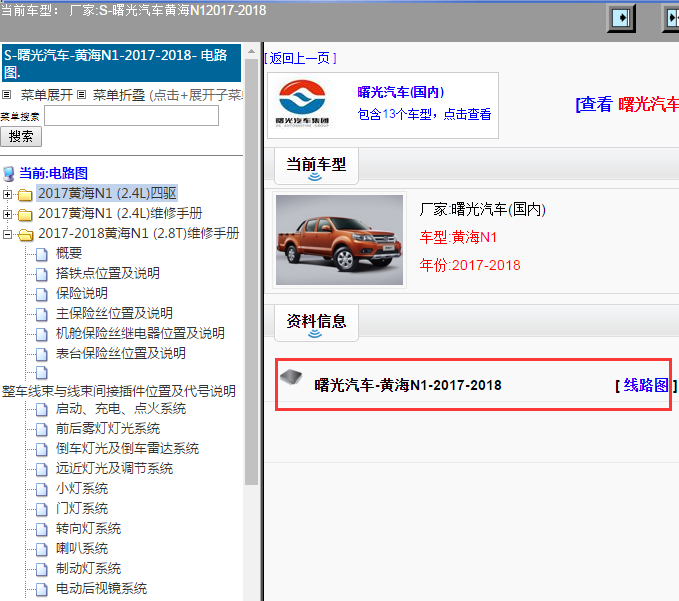Open 启动、充电、点火系统 in the tree
The image size is (679, 601).
click(120, 408)
